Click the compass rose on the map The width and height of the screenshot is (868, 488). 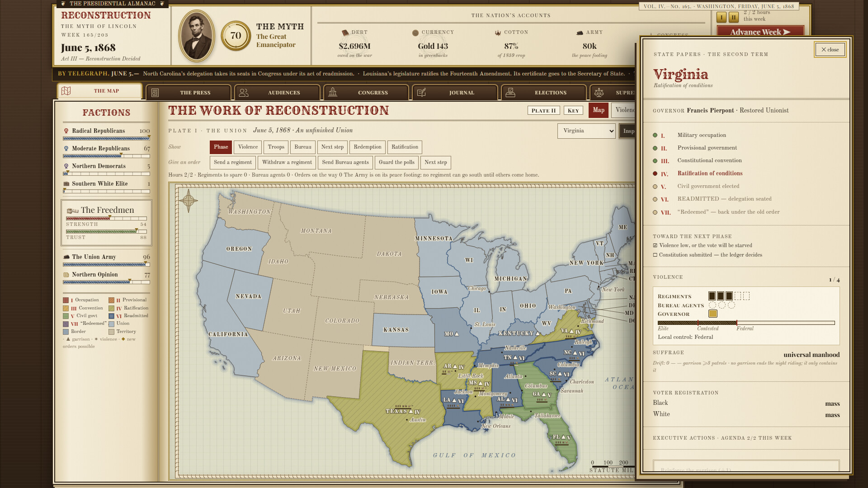(189, 200)
